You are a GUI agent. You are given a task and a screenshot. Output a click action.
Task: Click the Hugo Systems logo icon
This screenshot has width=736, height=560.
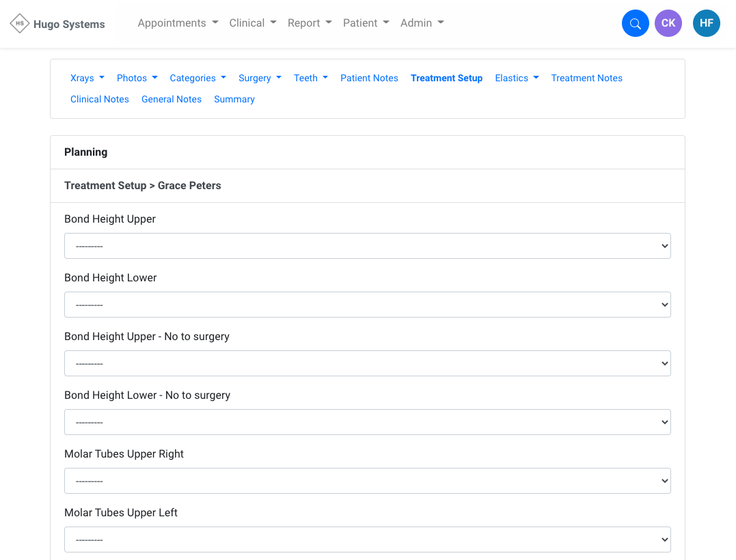[20, 23]
